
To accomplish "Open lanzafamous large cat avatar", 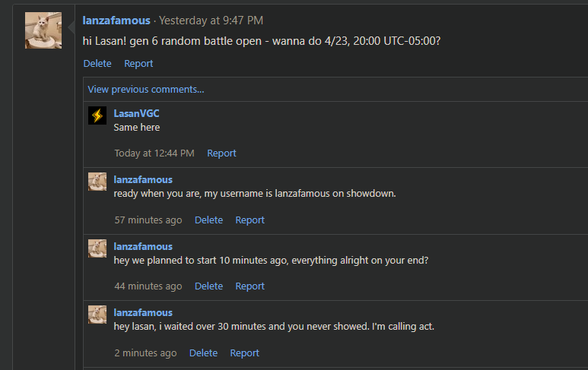I will 43,30.
